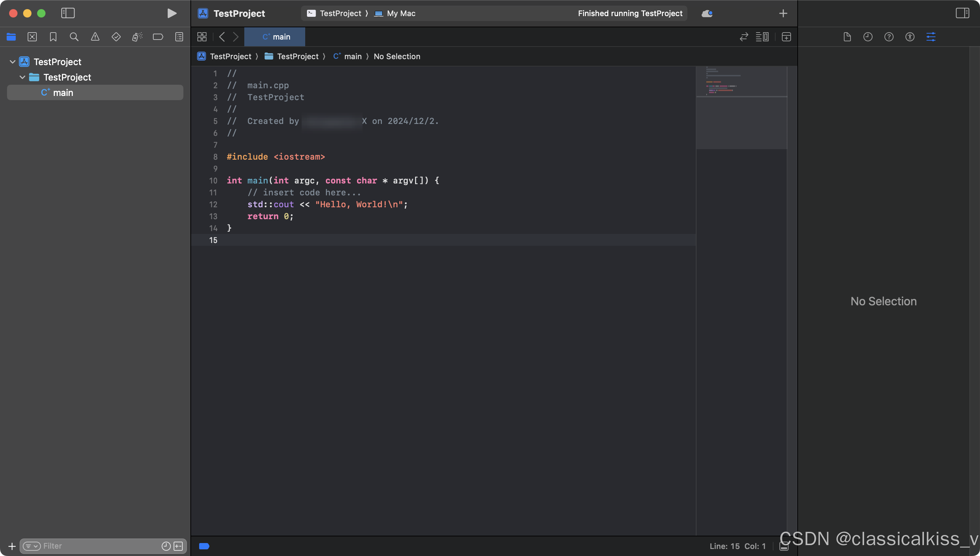
Task: Show the Quick Help inspector
Action: pos(889,37)
